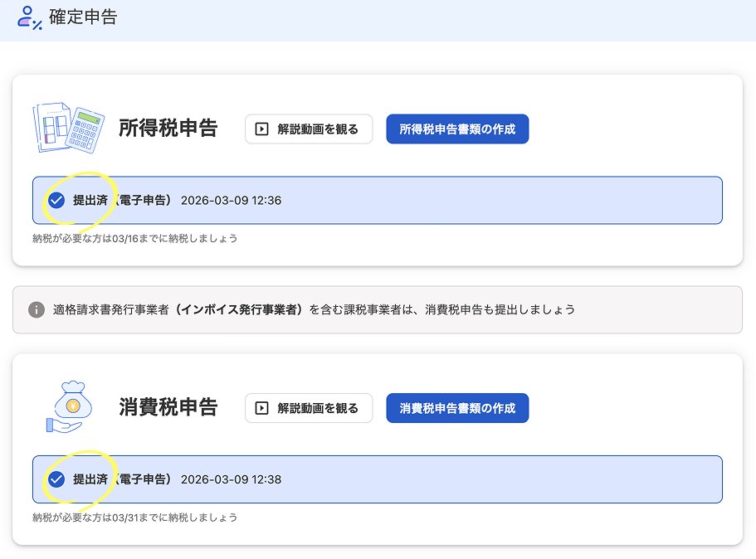Click the 03/16までに納税 reminder text

(135, 238)
